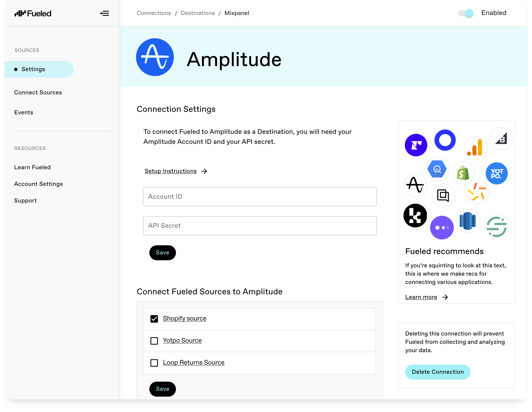Check the Yotpo Source checkbox
The width and height of the screenshot is (532, 412).
pyautogui.click(x=154, y=341)
